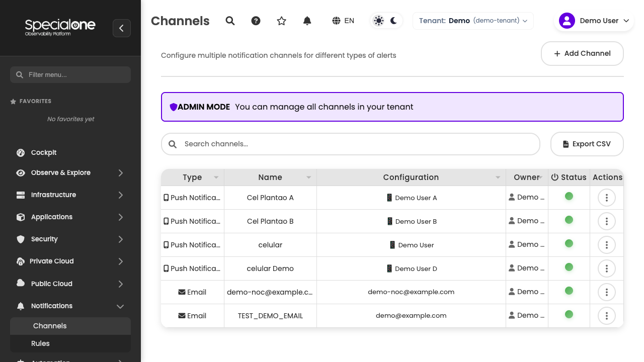Viewport: 644px width, 362px height.
Task: Click the Observe & Explore eye icon
Action: pyautogui.click(x=21, y=172)
